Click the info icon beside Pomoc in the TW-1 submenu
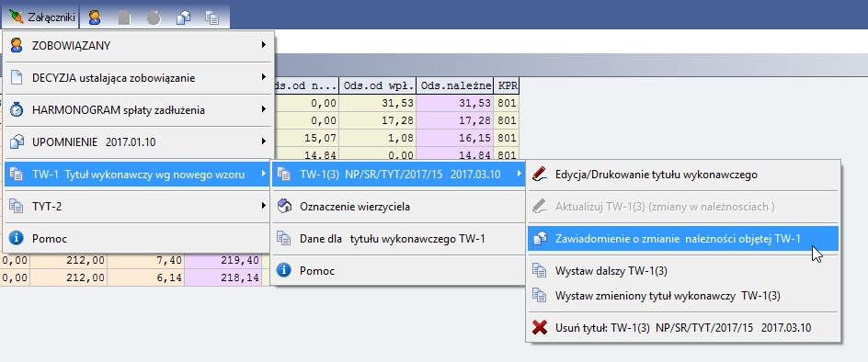The image size is (868, 362). 283,271
